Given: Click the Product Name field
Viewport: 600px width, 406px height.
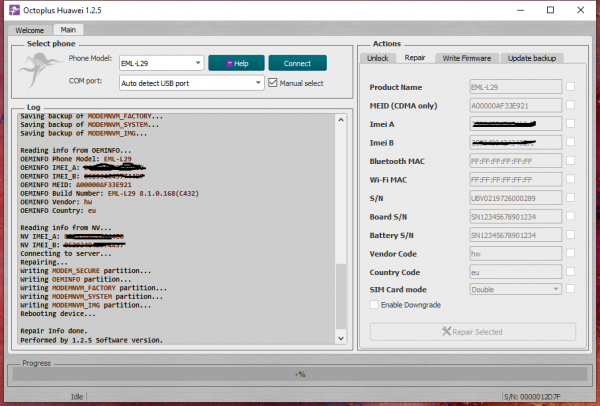Looking at the screenshot, I should pos(515,87).
